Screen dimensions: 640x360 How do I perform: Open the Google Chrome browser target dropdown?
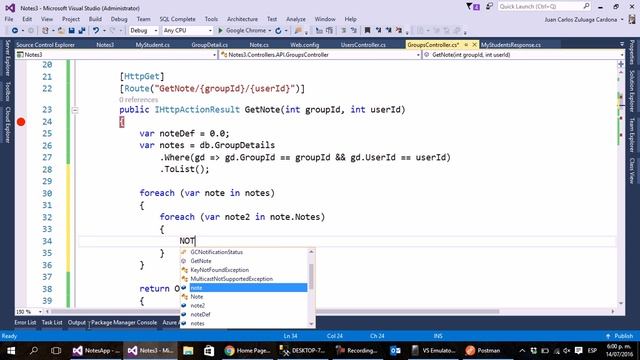pyautogui.click(x=269, y=31)
